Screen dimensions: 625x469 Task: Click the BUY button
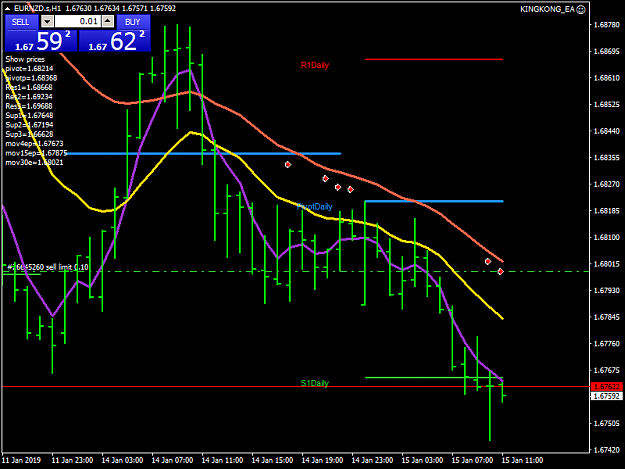point(133,22)
